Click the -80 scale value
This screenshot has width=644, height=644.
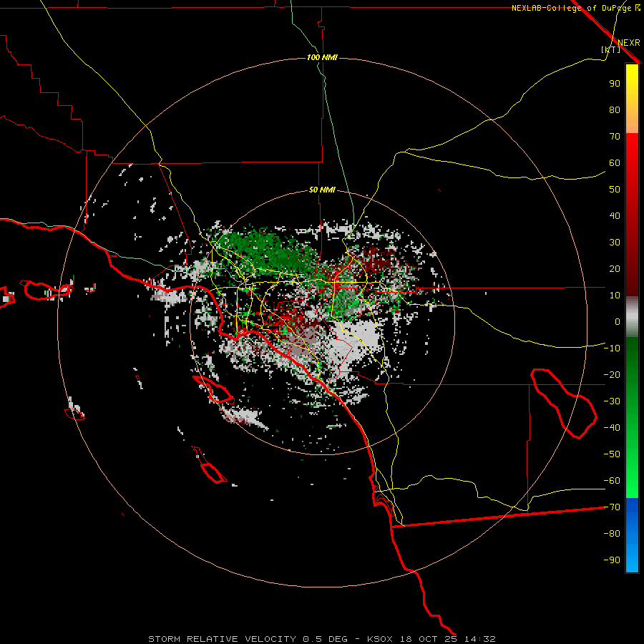[x=612, y=534]
